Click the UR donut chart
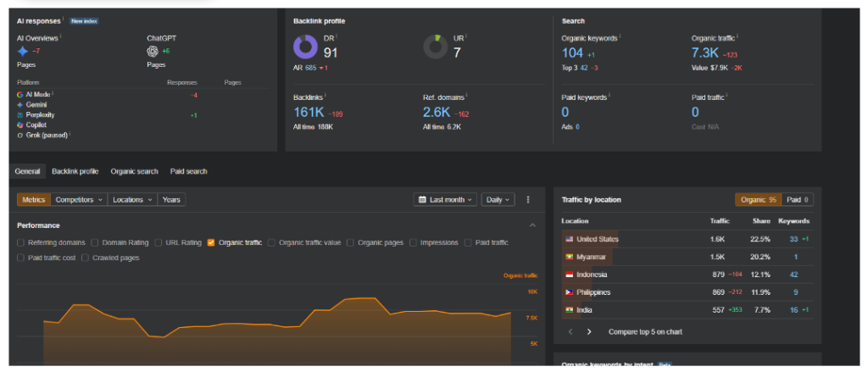868x372 pixels. (436, 47)
